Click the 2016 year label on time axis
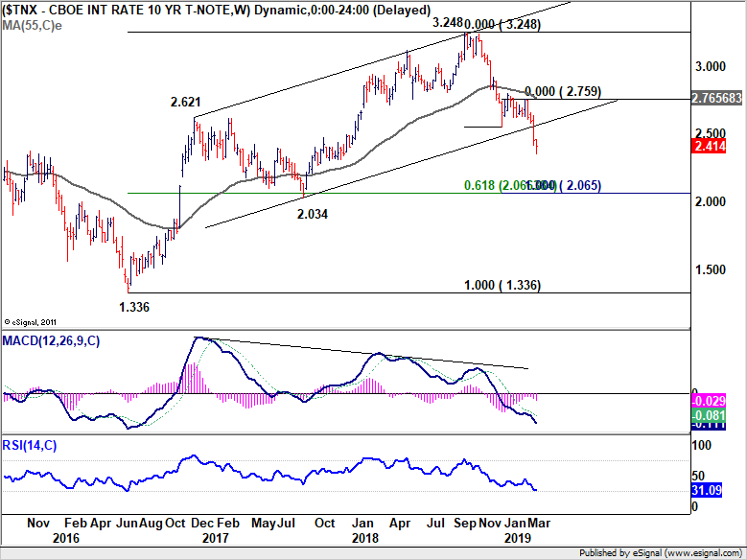The width and height of the screenshot is (747, 560). tap(66, 538)
